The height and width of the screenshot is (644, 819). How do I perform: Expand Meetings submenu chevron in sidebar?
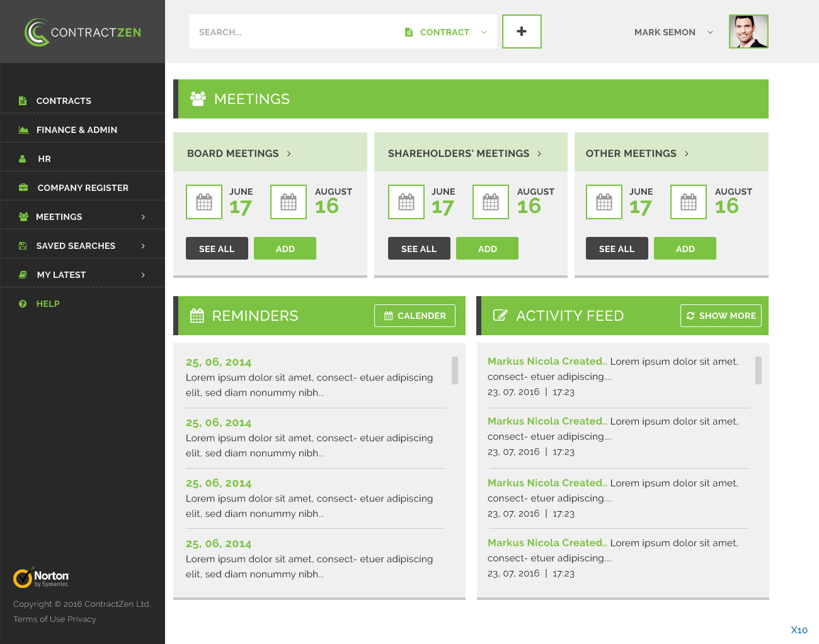(x=143, y=217)
